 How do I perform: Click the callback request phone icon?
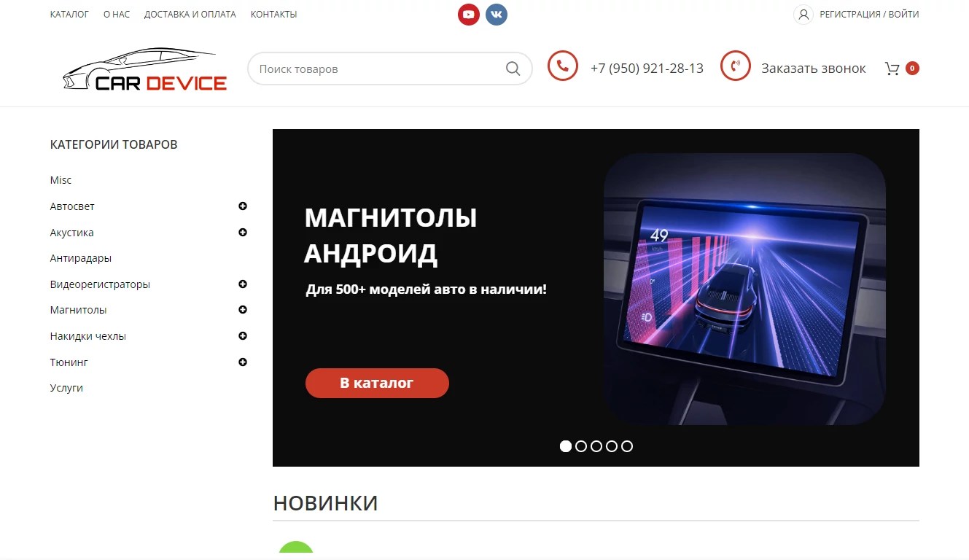pos(736,66)
